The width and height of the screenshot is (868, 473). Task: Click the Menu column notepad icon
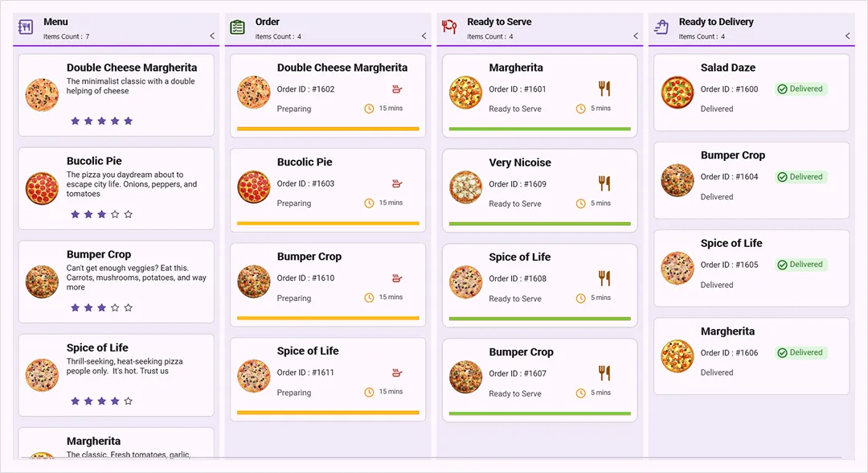coord(27,27)
